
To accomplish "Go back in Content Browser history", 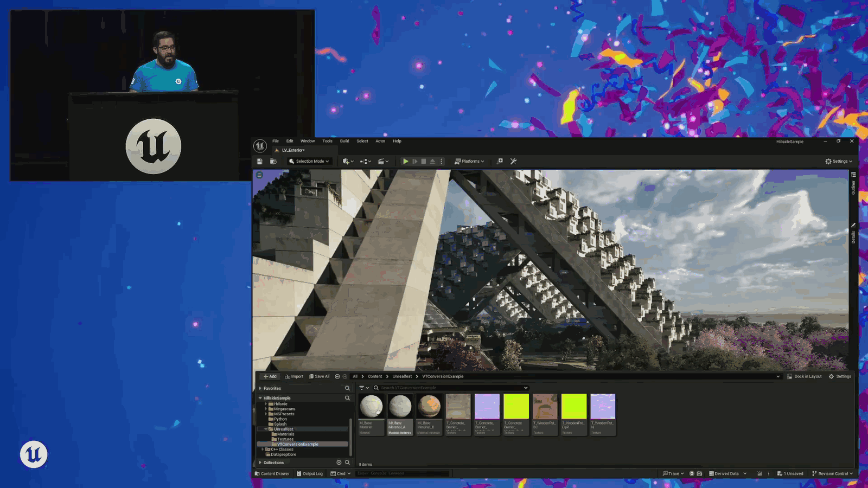I will [337, 376].
